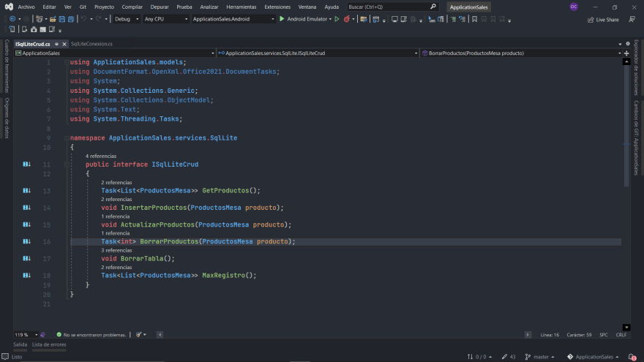Viewport: 644px width, 362px height.
Task: Click the inheritance margin icon on line 18
Action: pos(26,275)
